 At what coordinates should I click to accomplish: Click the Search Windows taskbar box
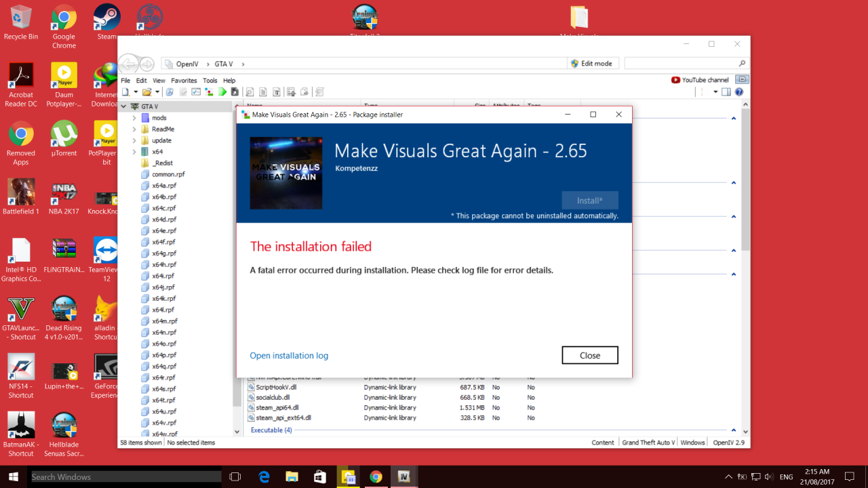point(125,477)
